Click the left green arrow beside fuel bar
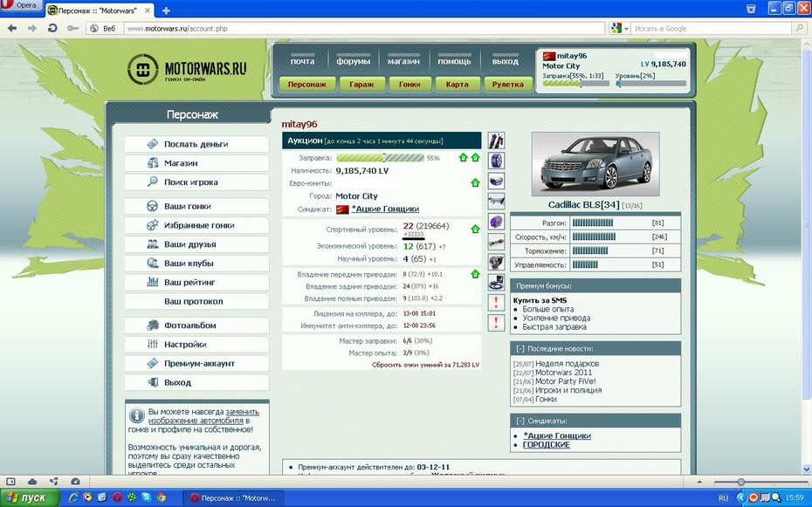This screenshot has height=507, width=812. 464,157
